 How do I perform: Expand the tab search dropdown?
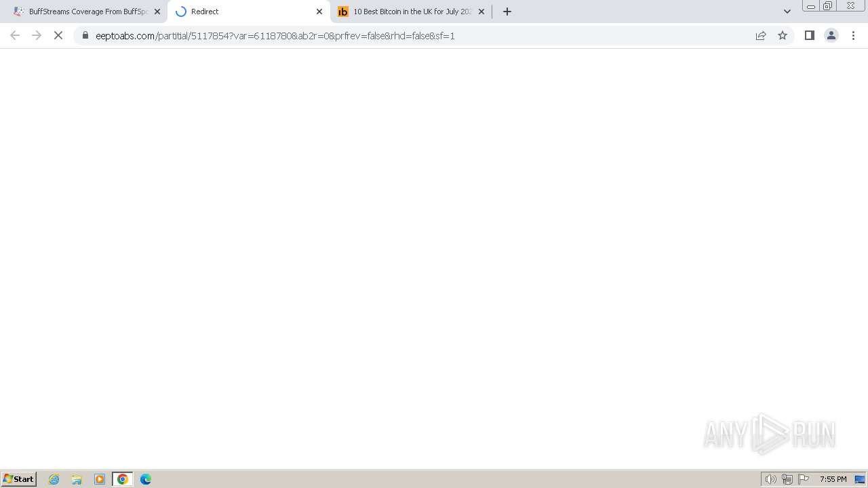tap(787, 12)
